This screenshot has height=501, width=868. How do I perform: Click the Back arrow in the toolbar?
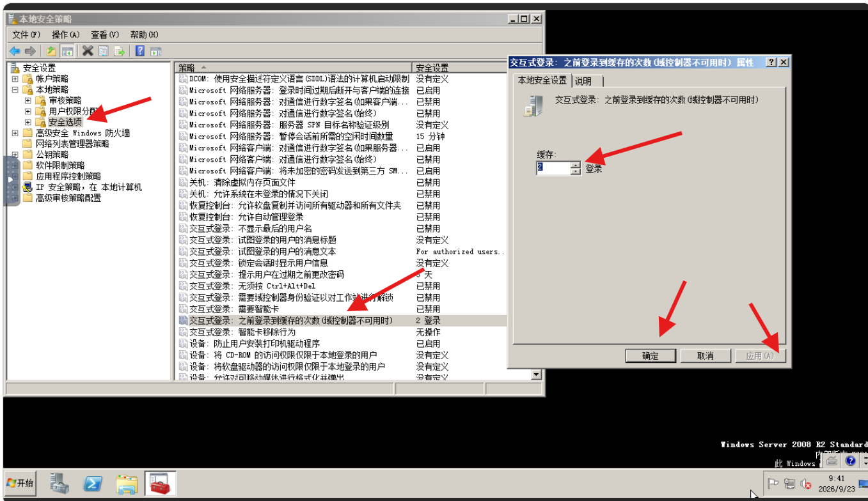click(x=15, y=51)
